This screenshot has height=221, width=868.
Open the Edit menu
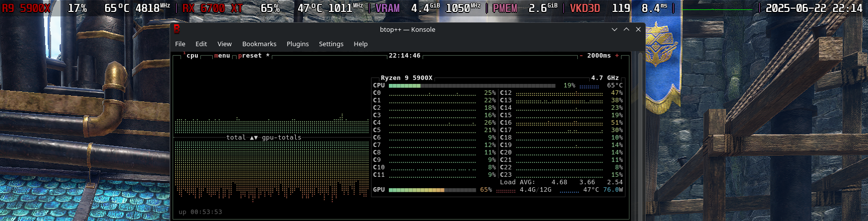[201, 44]
